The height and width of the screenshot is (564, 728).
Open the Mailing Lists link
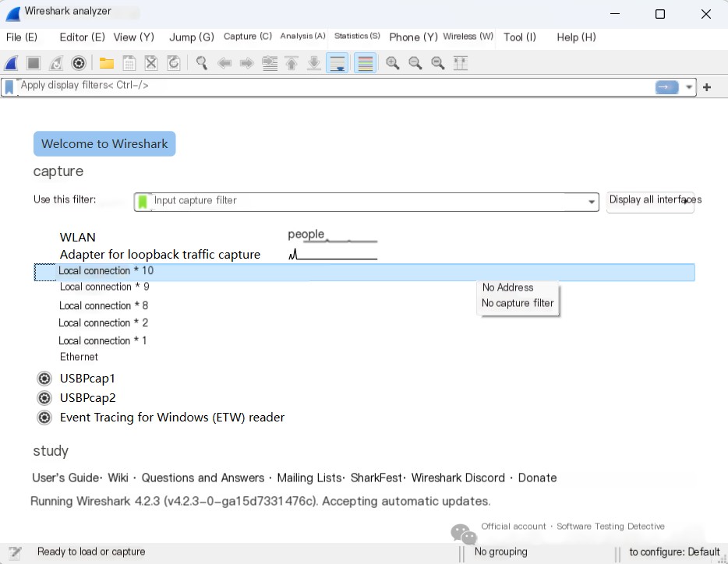309,478
